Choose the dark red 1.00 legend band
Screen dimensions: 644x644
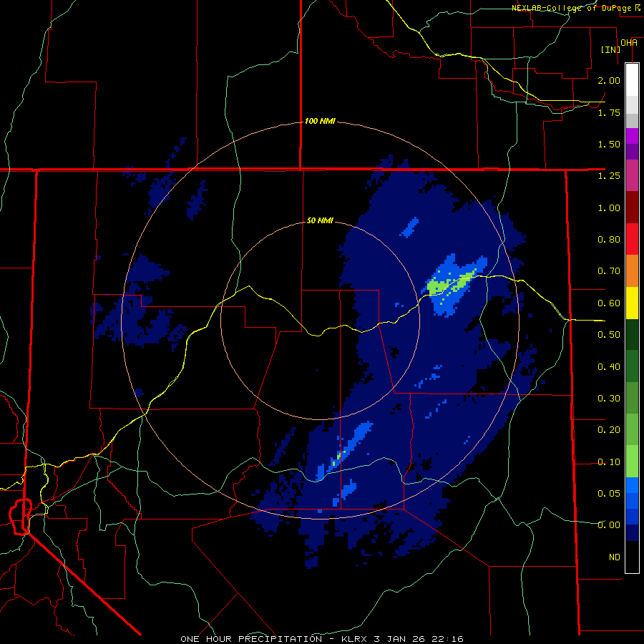(x=632, y=208)
